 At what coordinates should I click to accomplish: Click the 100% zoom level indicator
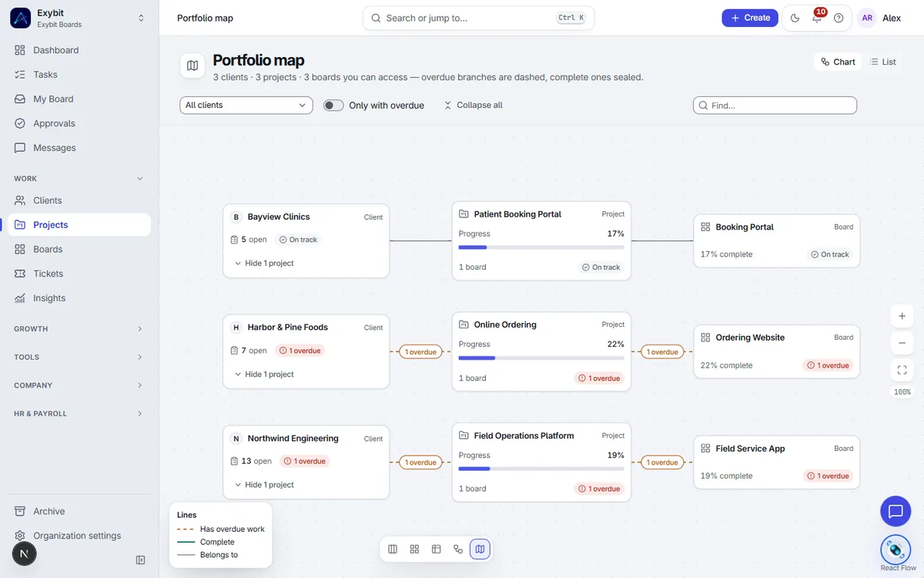[902, 392]
